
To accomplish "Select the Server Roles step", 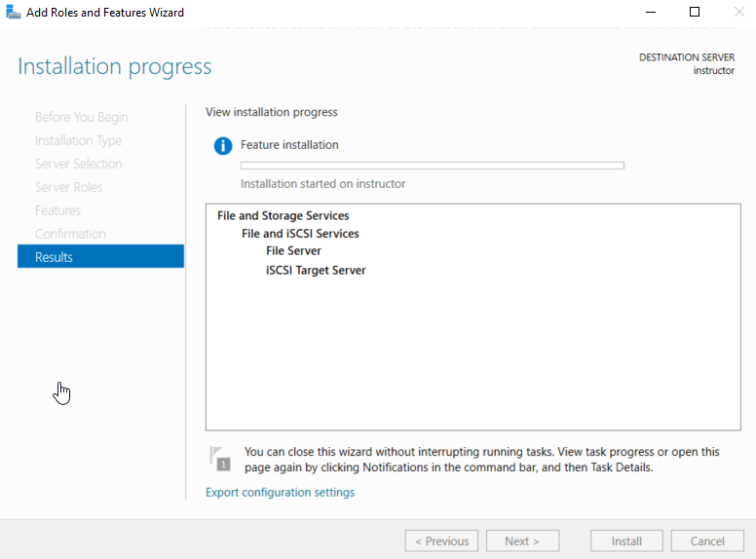I will coord(68,187).
